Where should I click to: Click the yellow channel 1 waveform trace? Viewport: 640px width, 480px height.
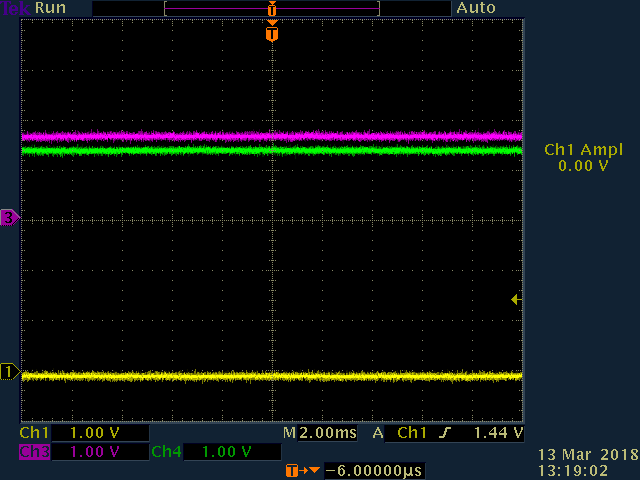click(x=272, y=376)
